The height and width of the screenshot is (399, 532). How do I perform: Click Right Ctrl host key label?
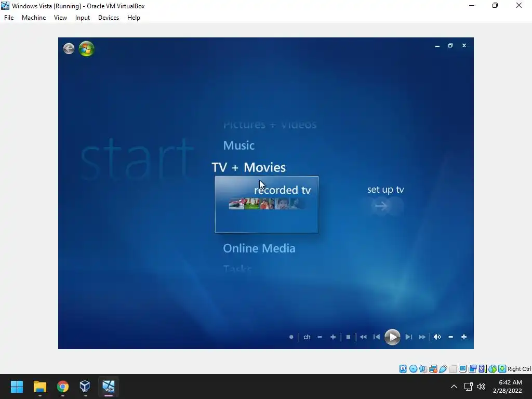point(519,369)
